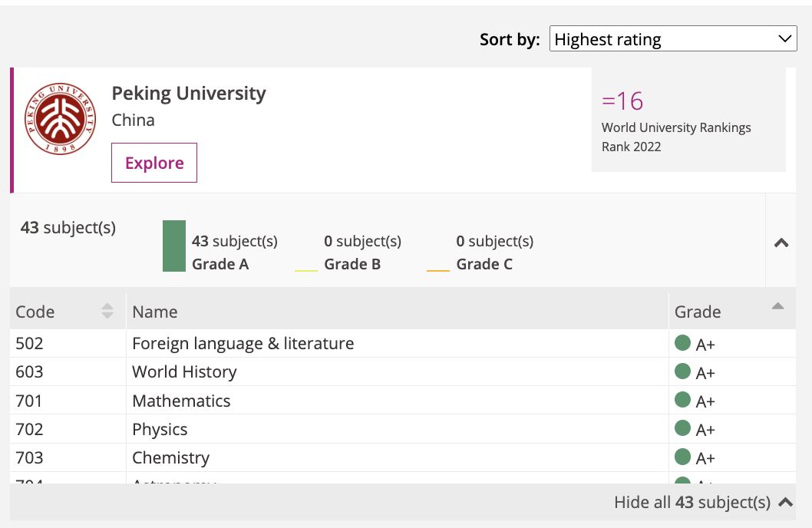Click the Peking University logo
Screen dimensions: 812x528
tap(60, 118)
